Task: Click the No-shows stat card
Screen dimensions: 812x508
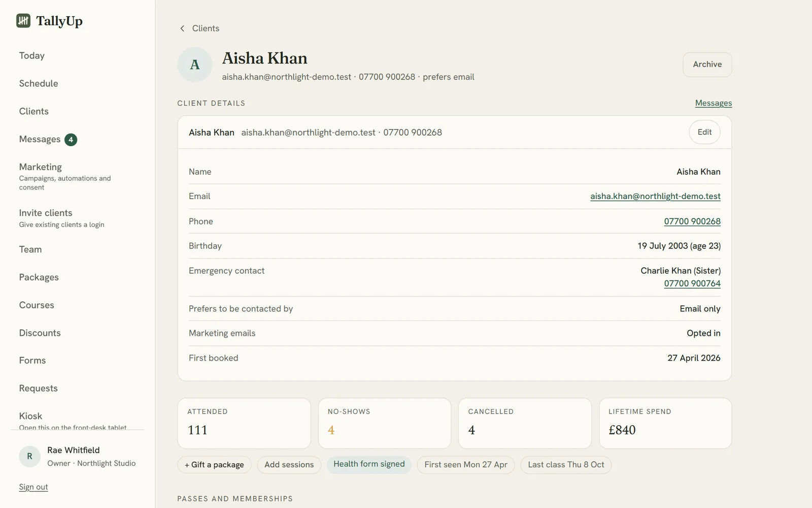Action: [385, 424]
